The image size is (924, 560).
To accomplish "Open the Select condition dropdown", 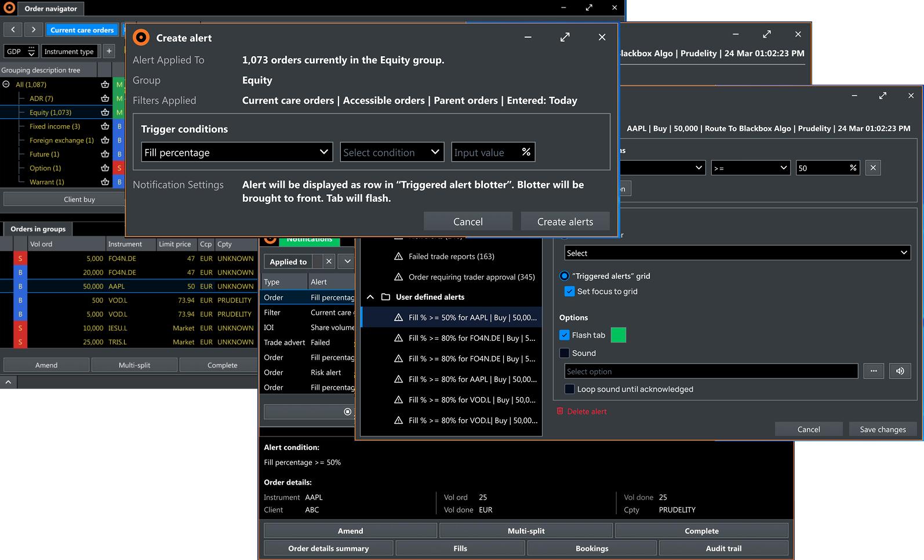I will (392, 152).
